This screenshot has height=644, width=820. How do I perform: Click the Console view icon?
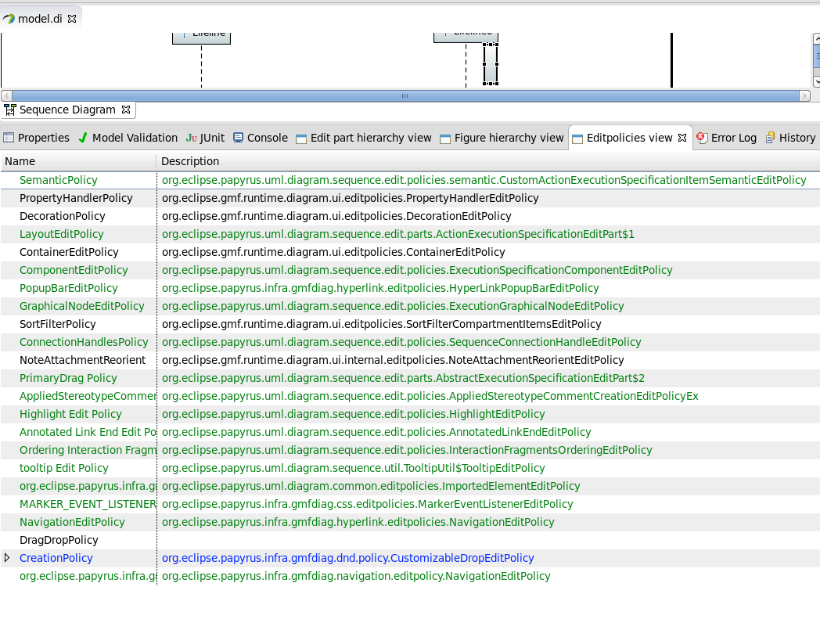[238, 138]
